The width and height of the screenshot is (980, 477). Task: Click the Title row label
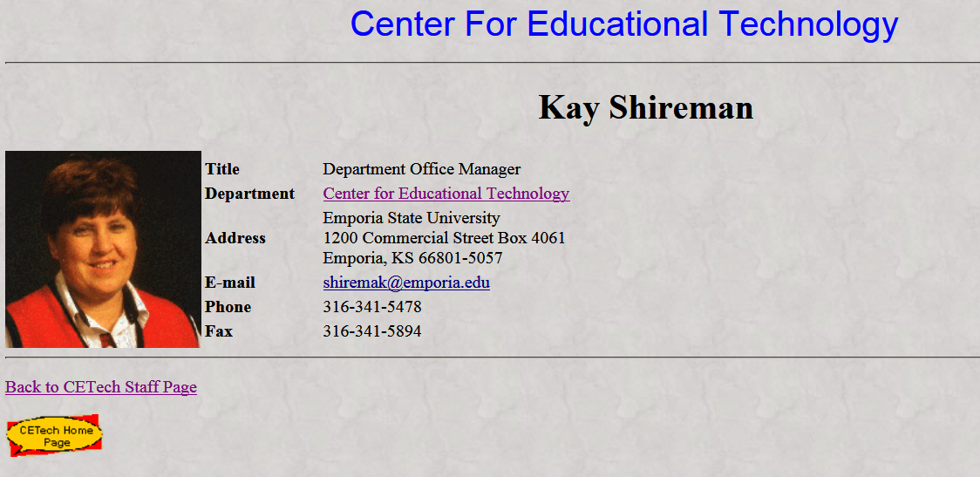click(221, 169)
